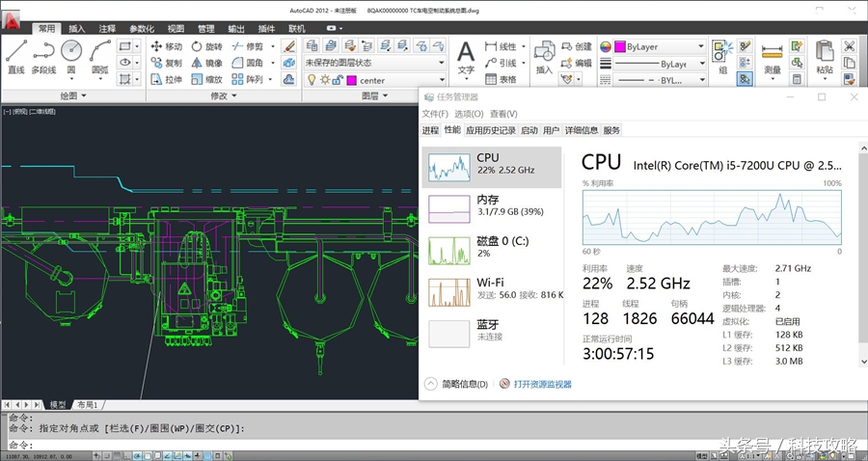Toggle the layer on/off lightbulb icon
This screenshot has height=461, width=868.
312,80
